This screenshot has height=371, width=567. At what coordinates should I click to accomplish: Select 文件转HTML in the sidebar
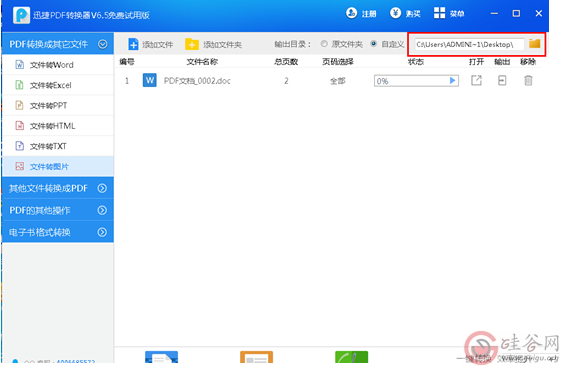tap(58, 126)
